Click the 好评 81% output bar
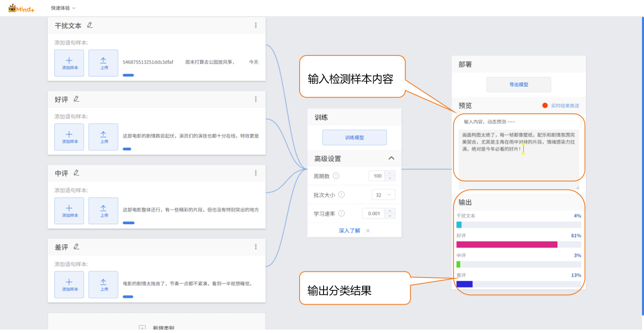This screenshot has height=333, width=644. click(507, 244)
